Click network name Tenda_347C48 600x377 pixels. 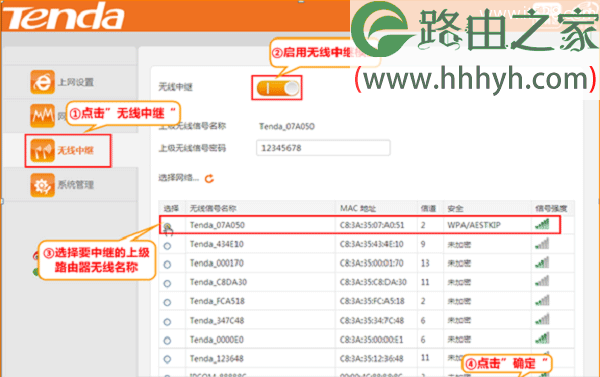coord(217,320)
